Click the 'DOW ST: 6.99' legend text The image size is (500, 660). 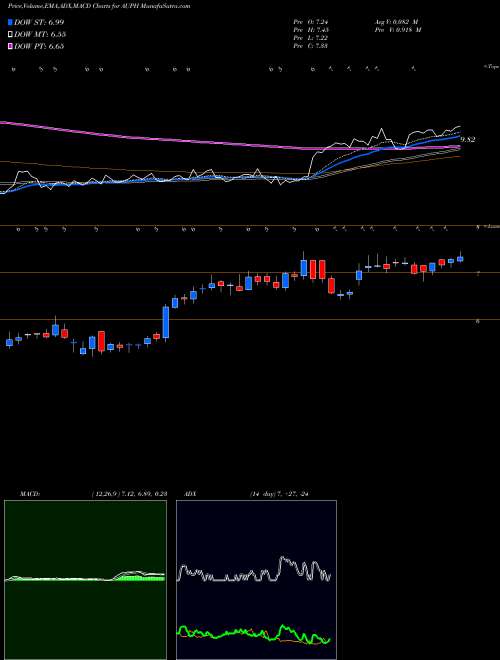pyautogui.click(x=39, y=22)
